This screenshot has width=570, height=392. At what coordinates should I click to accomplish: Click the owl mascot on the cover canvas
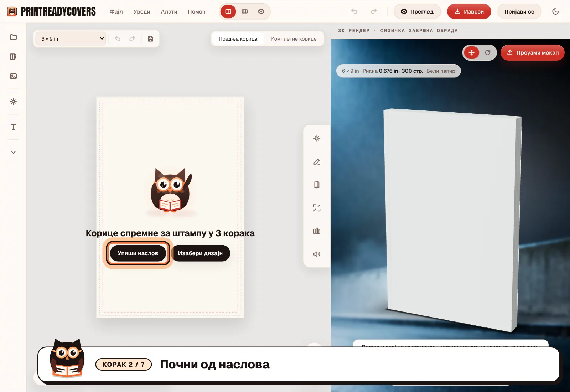[171, 191]
